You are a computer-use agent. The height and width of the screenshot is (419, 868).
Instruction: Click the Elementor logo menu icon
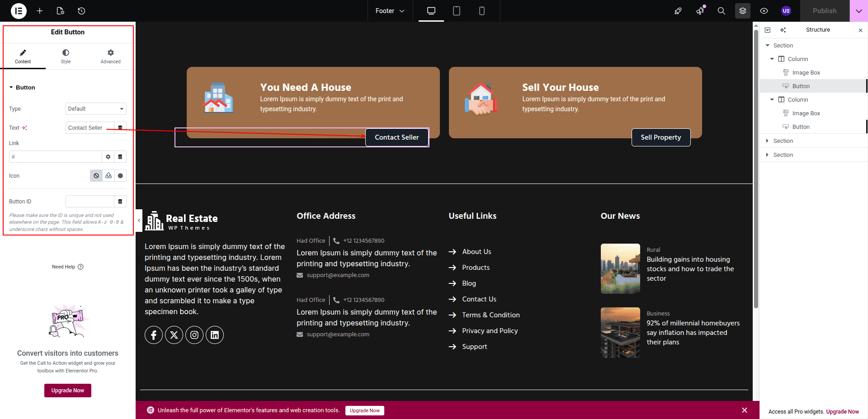pyautogui.click(x=19, y=11)
